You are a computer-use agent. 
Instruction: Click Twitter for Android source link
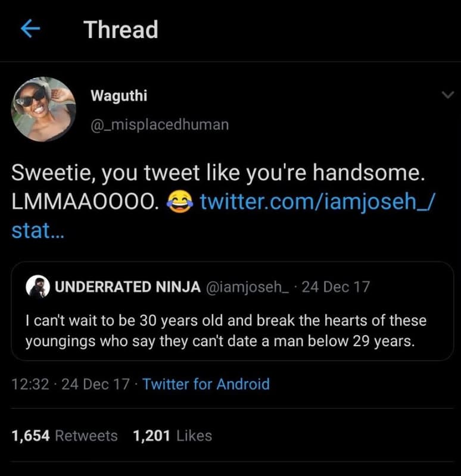pyautogui.click(x=205, y=384)
